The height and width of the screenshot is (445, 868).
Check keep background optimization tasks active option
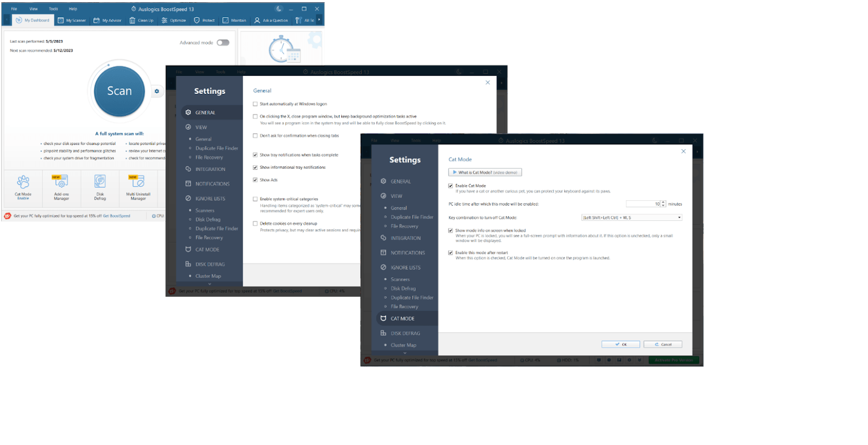click(255, 116)
